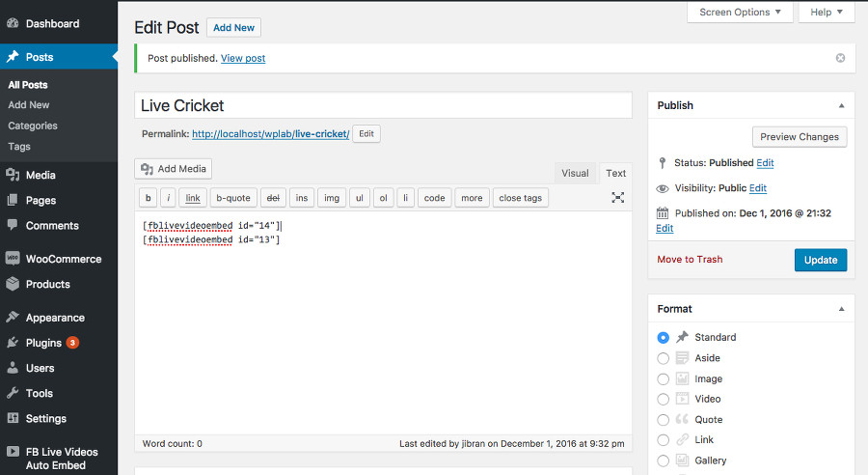This screenshot has width=868, height=475.
Task: Open FB Live Videos Auto Embed menu
Action: pyautogui.click(x=55, y=458)
